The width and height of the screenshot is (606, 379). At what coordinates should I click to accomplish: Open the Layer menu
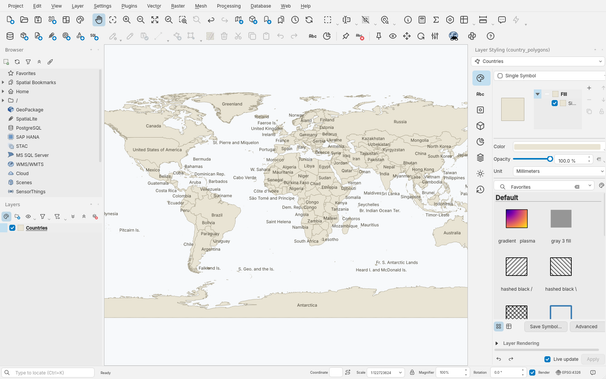(x=77, y=6)
